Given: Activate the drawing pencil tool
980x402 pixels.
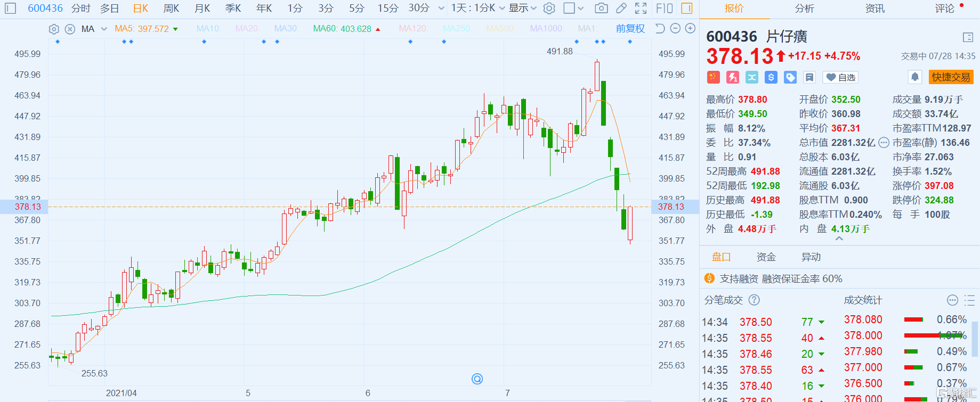Looking at the screenshot, I should [621, 9].
